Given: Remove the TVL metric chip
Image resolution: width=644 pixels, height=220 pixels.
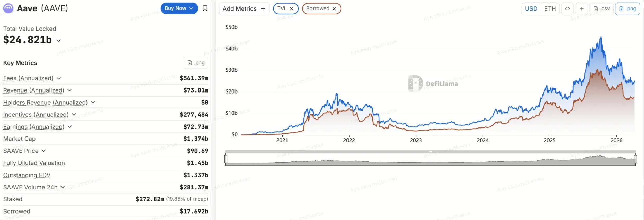Looking at the screenshot, I should [292, 9].
